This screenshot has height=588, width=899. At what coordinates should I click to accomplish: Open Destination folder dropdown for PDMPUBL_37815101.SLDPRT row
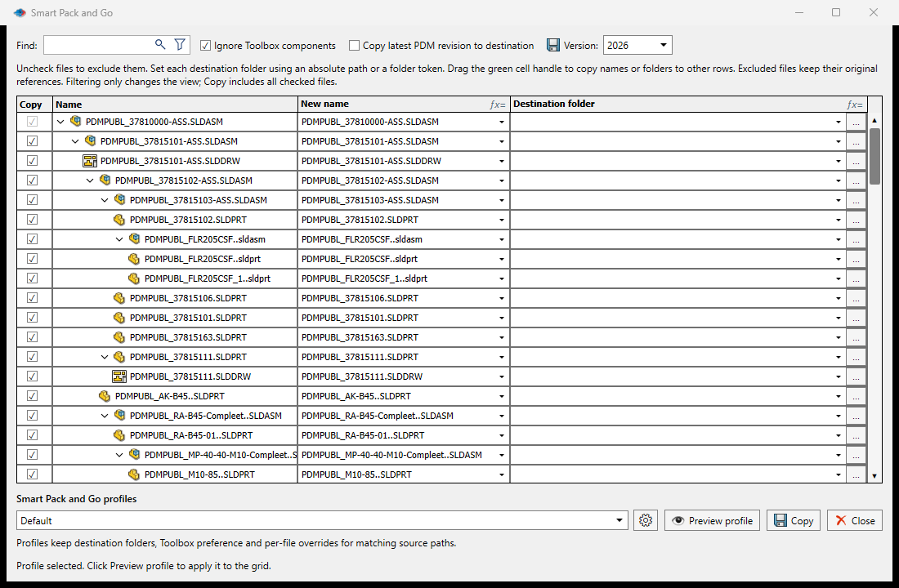[x=839, y=318]
